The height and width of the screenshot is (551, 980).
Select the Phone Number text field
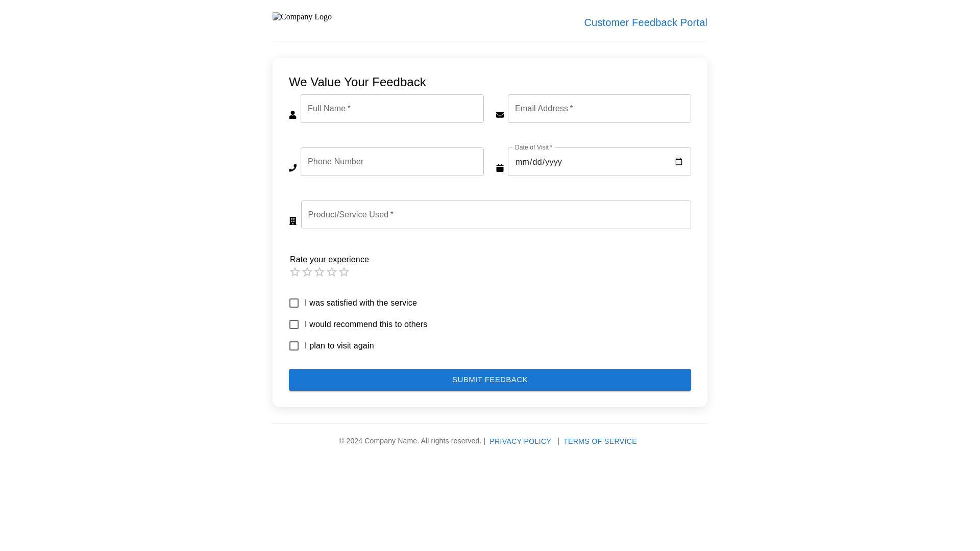[x=392, y=162]
